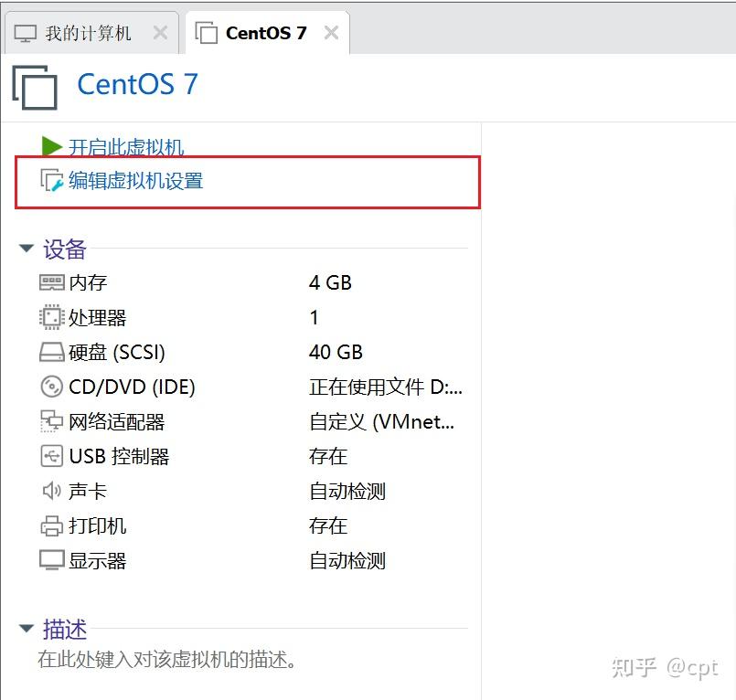Click 存在 value for 打印机

tap(328, 525)
